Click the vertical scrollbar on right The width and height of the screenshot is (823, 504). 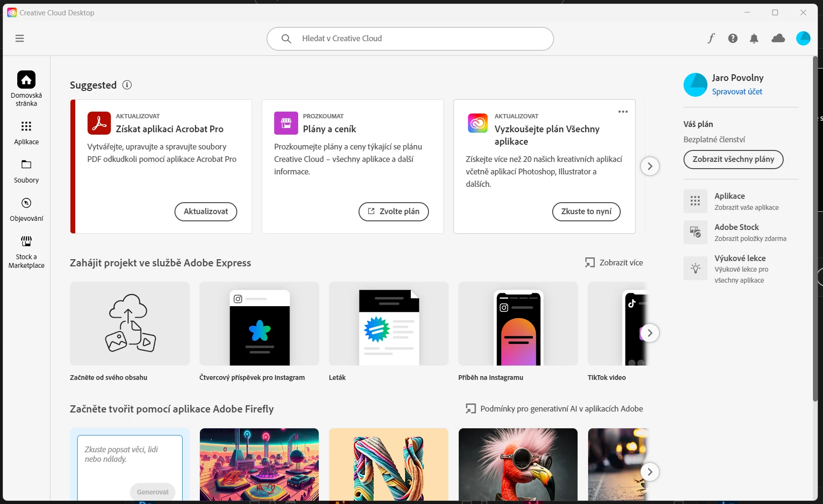[x=815, y=229]
